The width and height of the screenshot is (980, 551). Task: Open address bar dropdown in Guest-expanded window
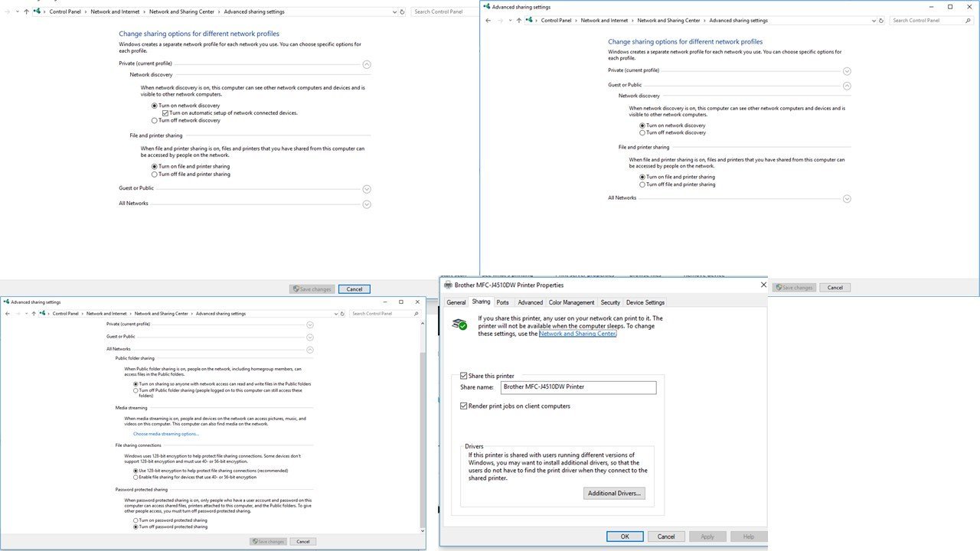click(x=873, y=21)
